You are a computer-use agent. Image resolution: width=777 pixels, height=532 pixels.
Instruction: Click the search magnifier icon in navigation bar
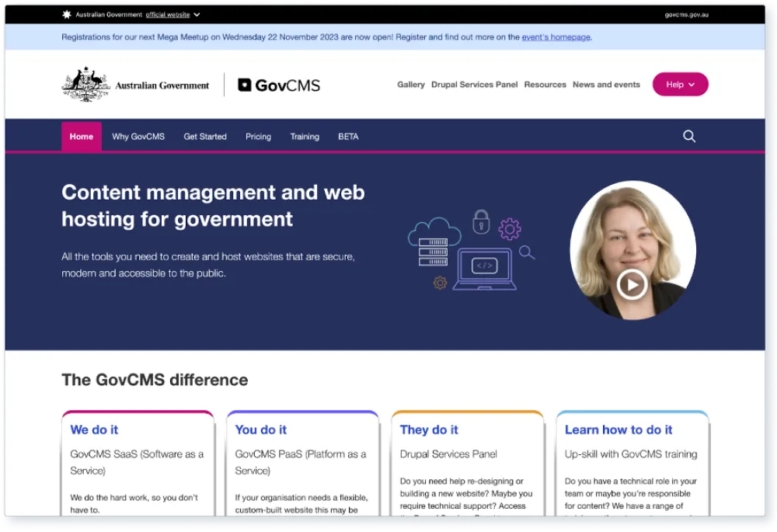[x=689, y=137]
